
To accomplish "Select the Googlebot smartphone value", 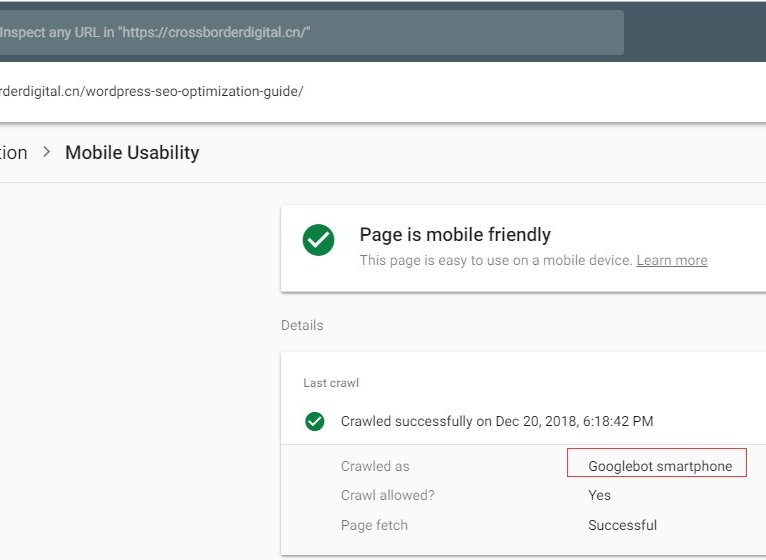I will [x=659, y=466].
